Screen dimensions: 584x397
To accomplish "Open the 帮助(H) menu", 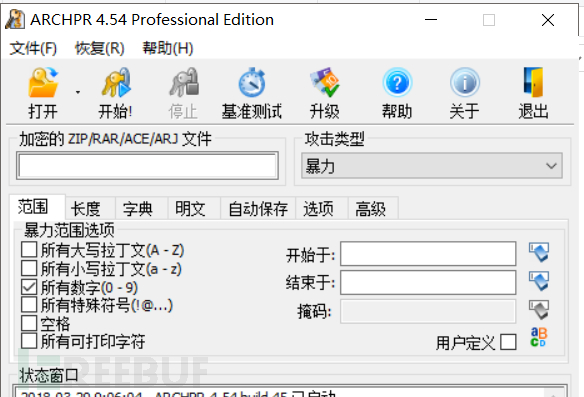I will (168, 48).
